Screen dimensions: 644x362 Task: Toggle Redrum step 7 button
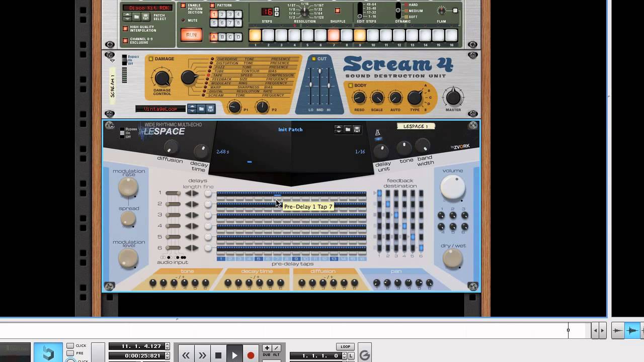(x=334, y=35)
